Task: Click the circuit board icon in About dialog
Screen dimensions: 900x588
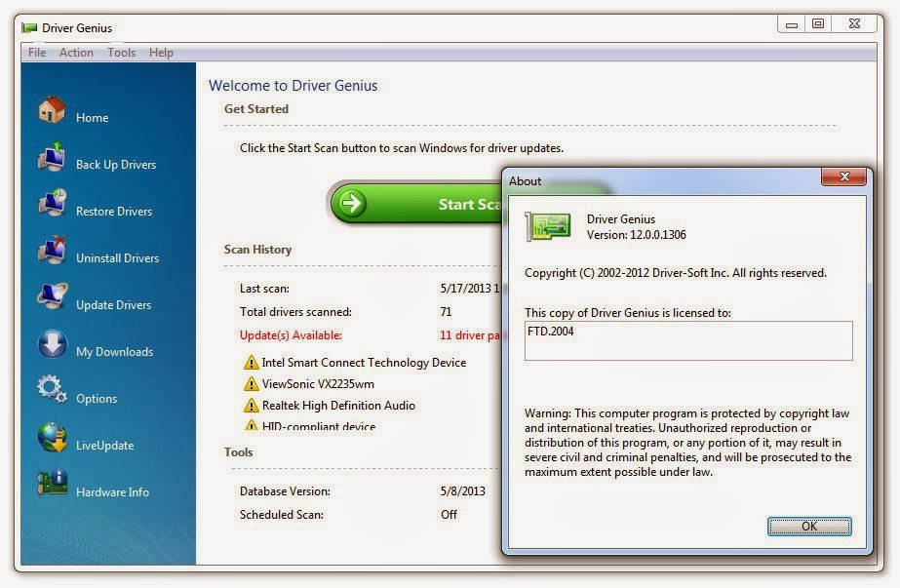Action: tap(548, 226)
